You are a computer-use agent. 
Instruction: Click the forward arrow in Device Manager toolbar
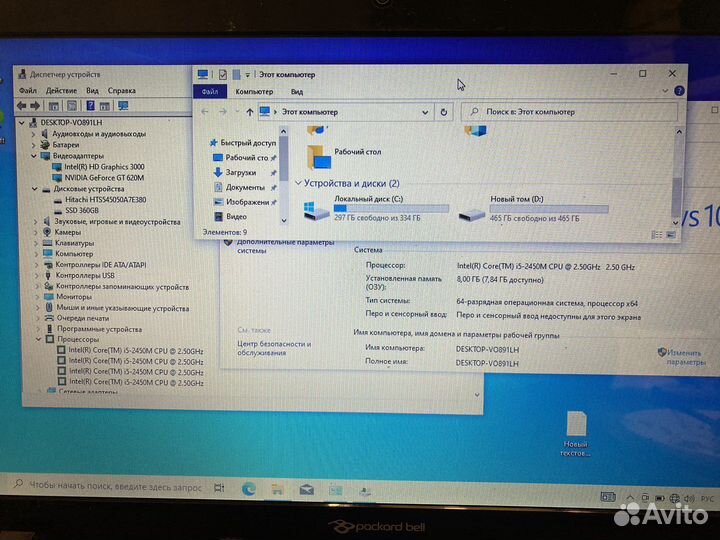[x=35, y=106]
